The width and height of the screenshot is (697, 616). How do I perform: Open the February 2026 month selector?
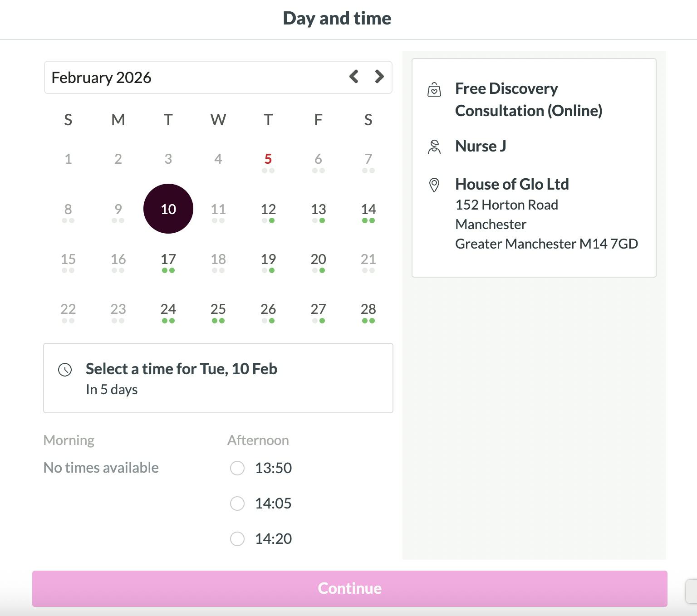[102, 78]
